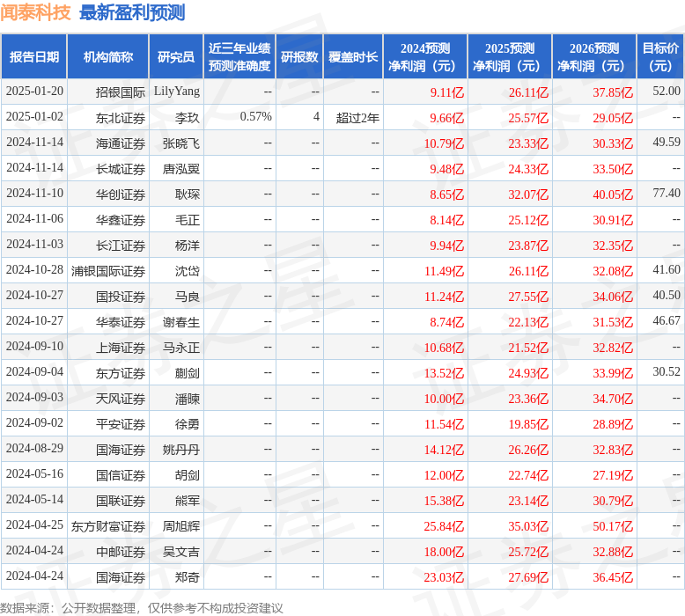
Task: Click target price 52.00
Action: (x=667, y=92)
